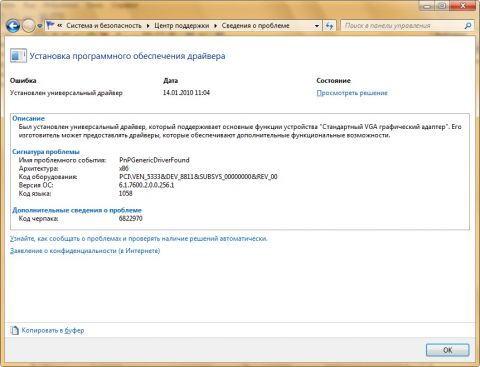
Task: Click the greyed-out forward navigation button
Action: 28,26
